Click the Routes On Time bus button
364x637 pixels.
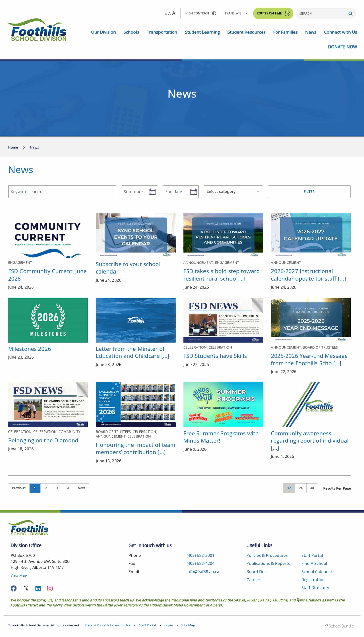pos(273,13)
